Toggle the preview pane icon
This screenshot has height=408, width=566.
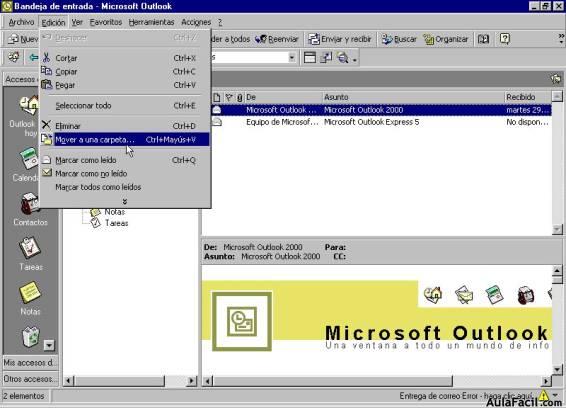[310, 57]
